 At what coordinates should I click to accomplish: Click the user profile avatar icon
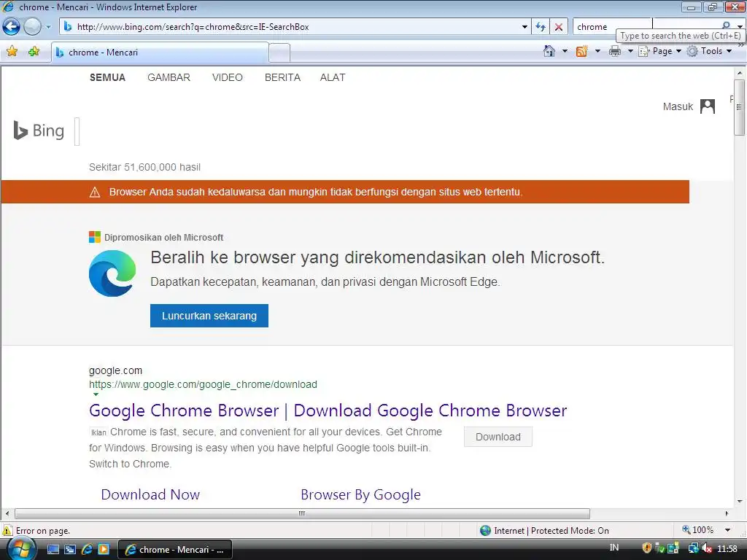click(x=708, y=106)
